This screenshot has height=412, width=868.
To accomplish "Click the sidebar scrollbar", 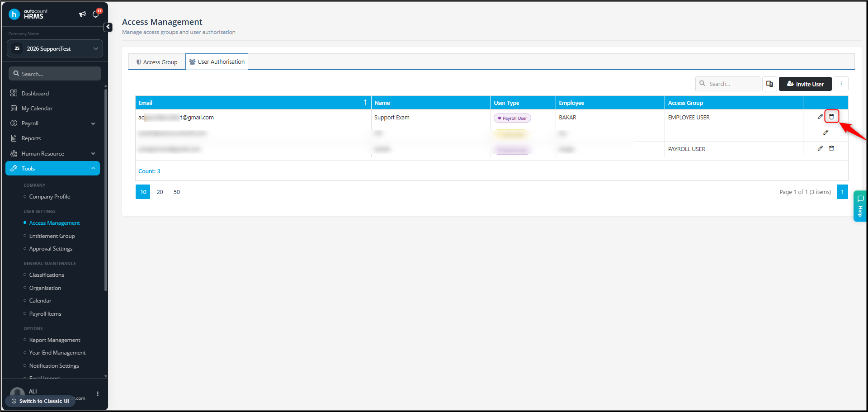I will pyautogui.click(x=106, y=190).
